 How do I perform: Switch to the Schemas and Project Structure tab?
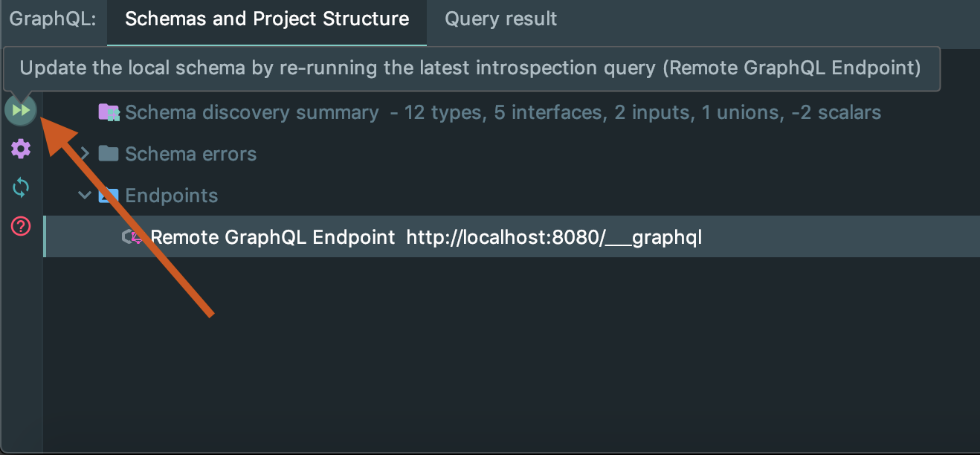pos(267,19)
